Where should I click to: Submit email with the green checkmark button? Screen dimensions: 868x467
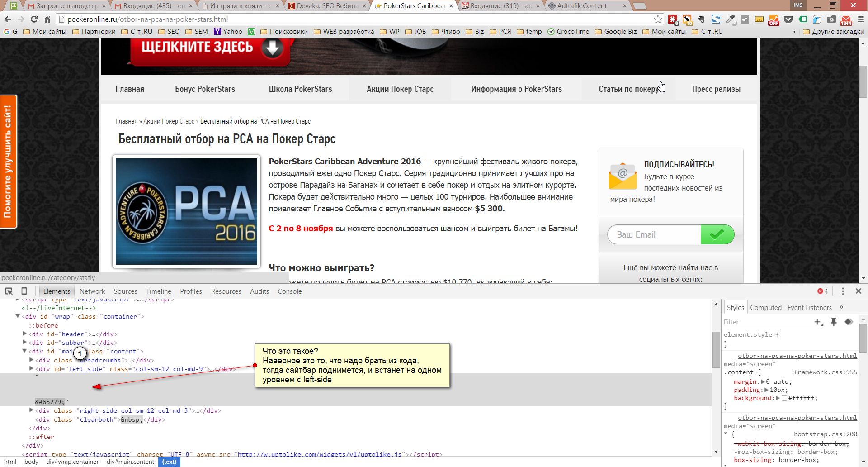[717, 234]
